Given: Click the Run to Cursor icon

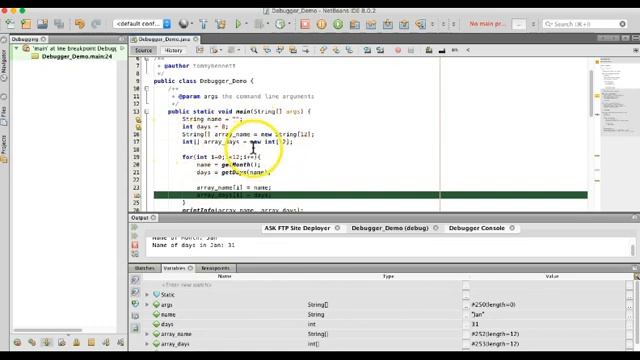Looking at the screenshot, I should pos(420,24).
